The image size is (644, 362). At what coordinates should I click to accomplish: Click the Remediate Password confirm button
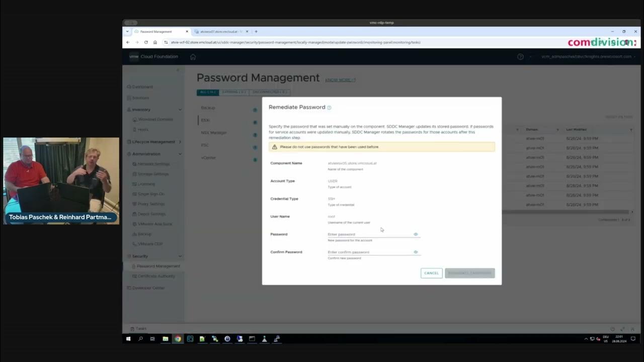point(470,273)
